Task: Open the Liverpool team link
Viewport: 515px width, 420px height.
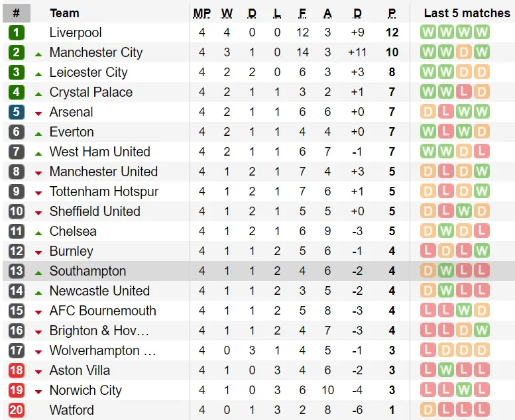Action: point(76,32)
